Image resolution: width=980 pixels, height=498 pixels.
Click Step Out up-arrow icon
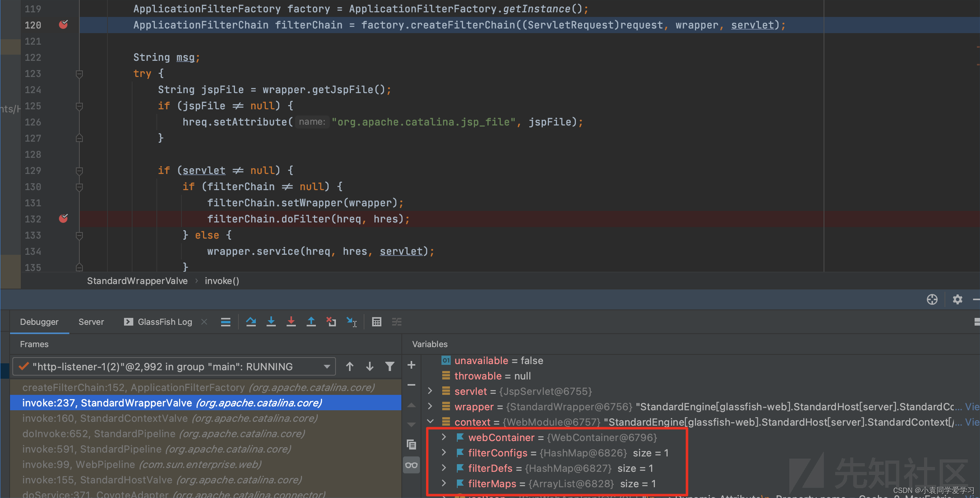tap(311, 322)
